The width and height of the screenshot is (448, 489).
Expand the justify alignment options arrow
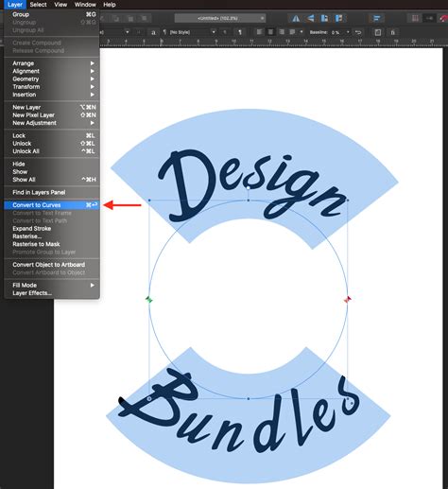pos(302,32)
